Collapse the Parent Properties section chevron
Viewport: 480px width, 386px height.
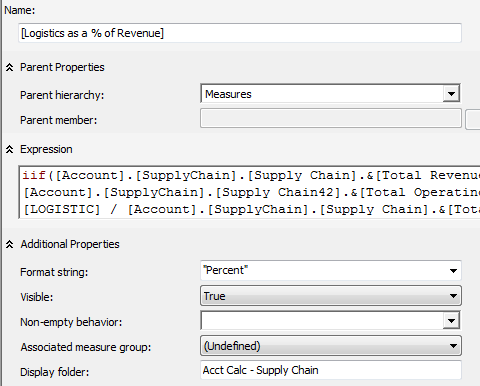(10, 67)
